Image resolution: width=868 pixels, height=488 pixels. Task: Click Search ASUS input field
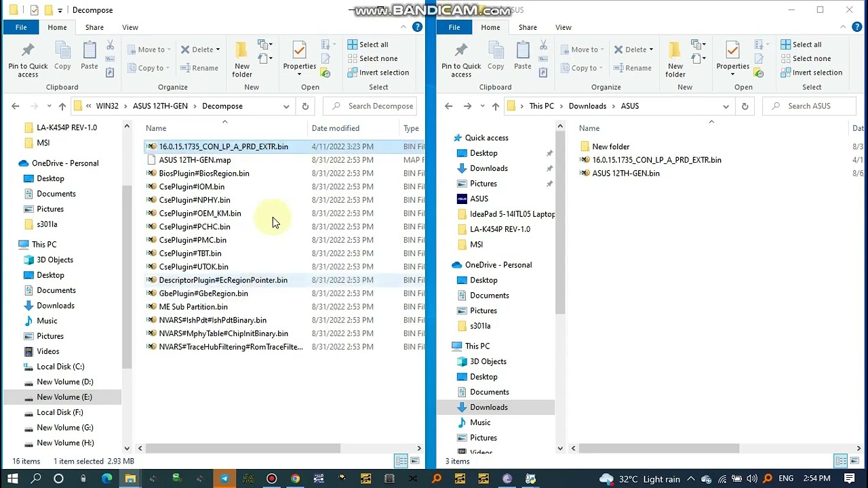coord(811,106)
